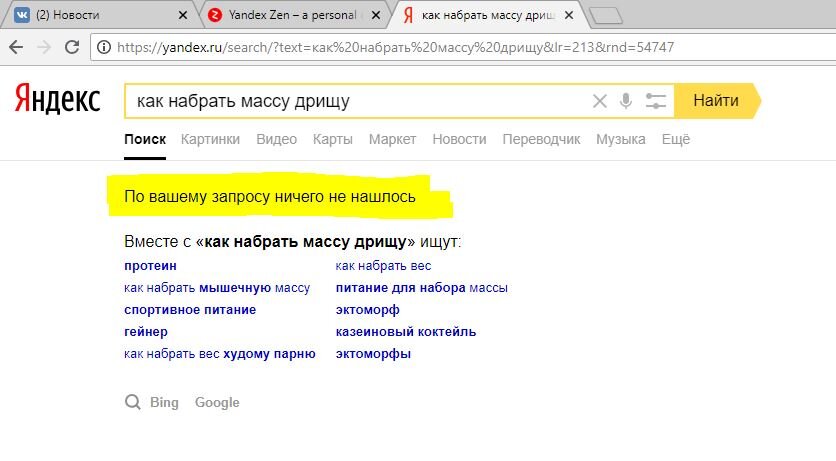
Task: Reload the page with refresh icon
Action: pyautogui.click(x=72, y=47)
